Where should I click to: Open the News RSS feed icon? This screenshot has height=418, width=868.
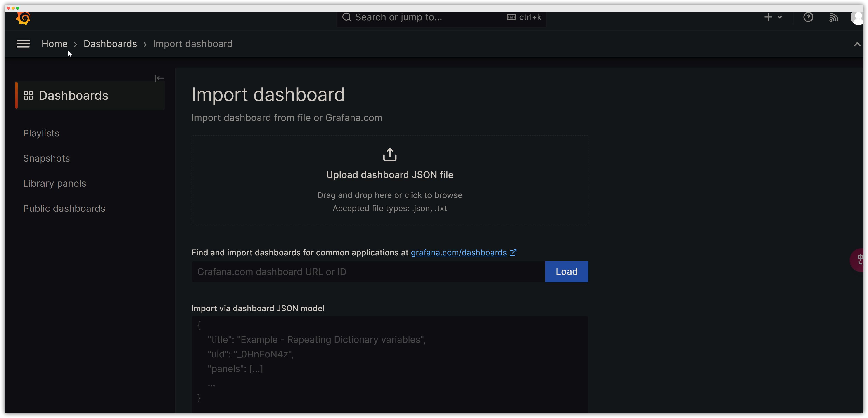point(834,17)
